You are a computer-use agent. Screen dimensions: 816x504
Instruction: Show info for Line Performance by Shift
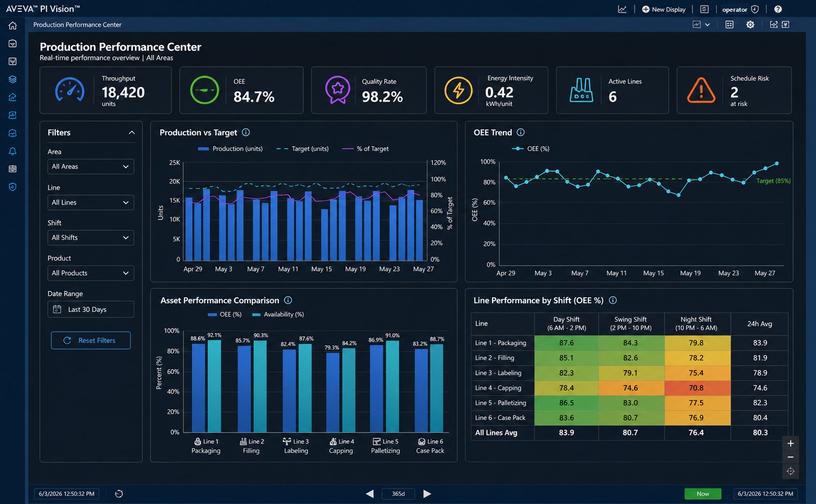tap(613, 300)
